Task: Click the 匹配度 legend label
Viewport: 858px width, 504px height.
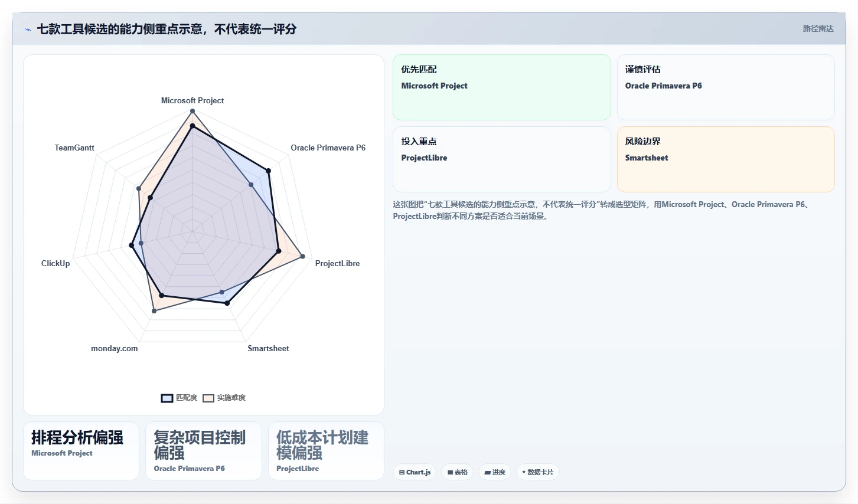Action: (187, 398)
